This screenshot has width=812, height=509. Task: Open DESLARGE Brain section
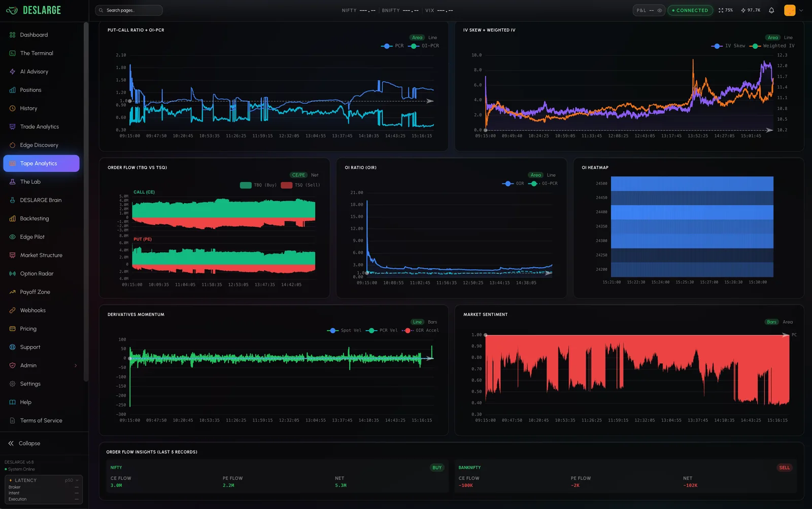(42, 200)
